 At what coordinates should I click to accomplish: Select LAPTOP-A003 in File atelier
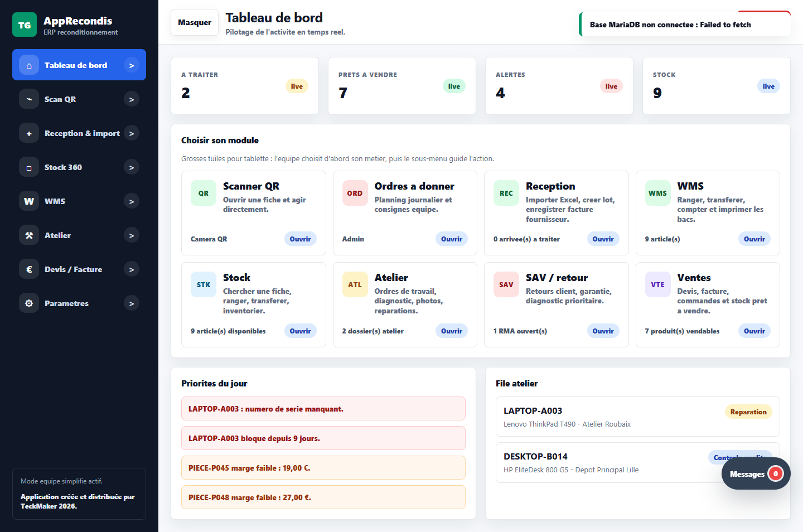[638, 417]
